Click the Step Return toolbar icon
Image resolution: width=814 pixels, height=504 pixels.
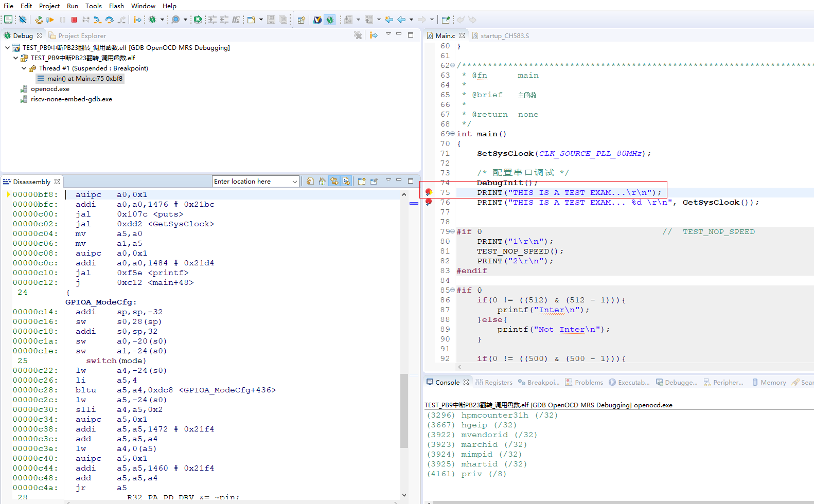click(x=121, y=20)
